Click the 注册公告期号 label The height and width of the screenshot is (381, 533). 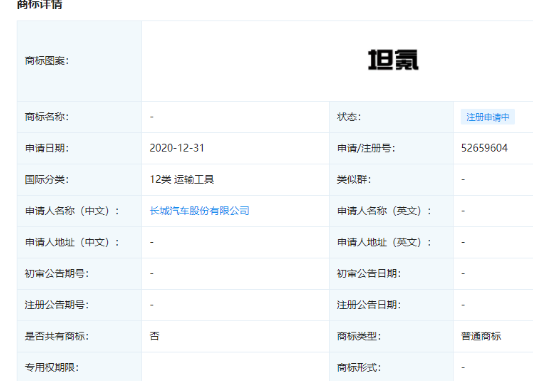[57, 305]
